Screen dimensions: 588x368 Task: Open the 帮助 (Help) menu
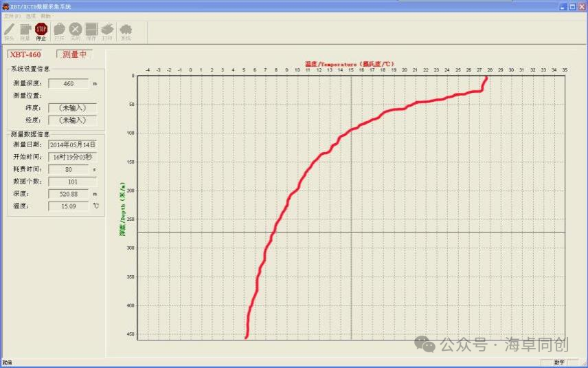[46, 15]
